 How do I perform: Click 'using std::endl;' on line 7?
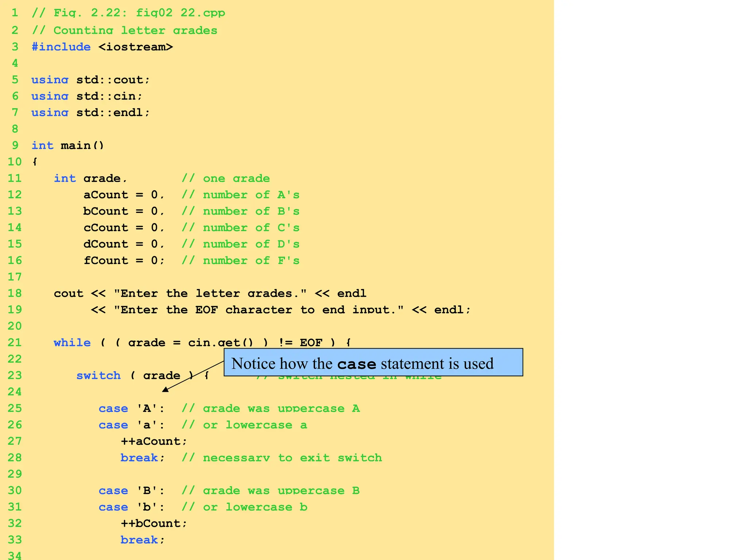tap(90, 113)
